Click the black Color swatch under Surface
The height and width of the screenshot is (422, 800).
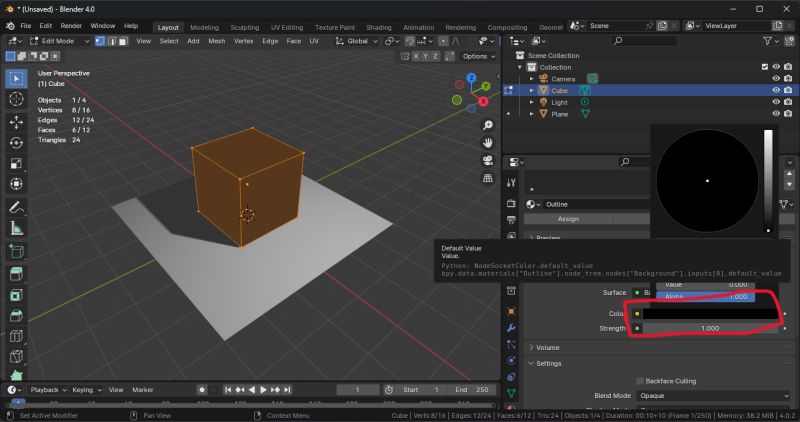click(x=711, y=314)
